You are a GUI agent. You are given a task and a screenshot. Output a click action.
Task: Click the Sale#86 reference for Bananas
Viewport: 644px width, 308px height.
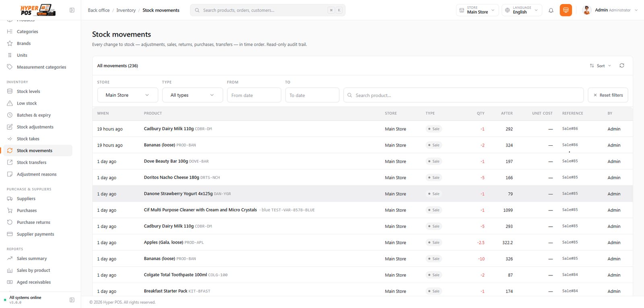click(570, 145)
